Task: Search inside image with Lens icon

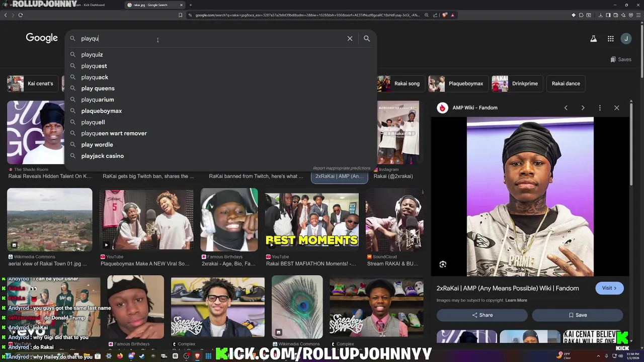Action: pyautogui.click(x=443, y=264)
